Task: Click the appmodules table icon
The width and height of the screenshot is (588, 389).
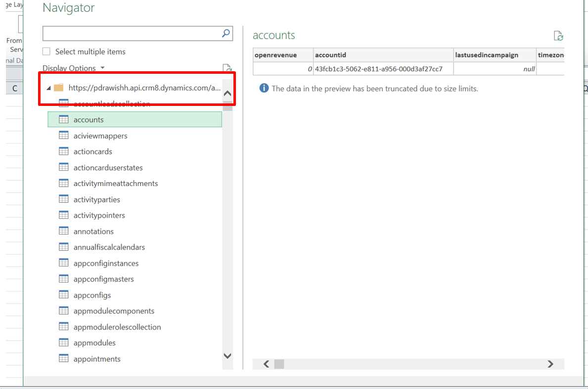Action: pyautogui.click(x=64, y=342)
